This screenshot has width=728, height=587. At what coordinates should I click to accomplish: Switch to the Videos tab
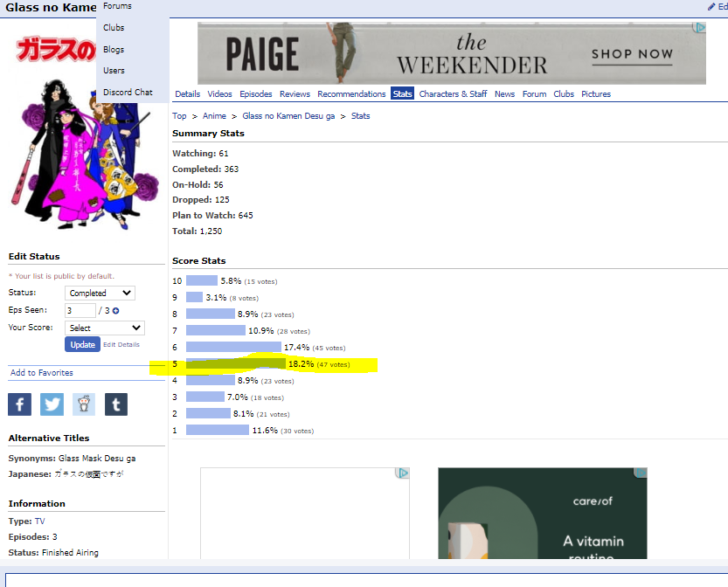tap(219, 93)
